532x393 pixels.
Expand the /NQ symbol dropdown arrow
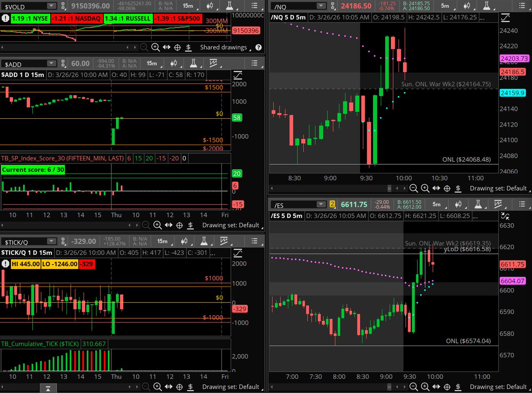(320, 6)
